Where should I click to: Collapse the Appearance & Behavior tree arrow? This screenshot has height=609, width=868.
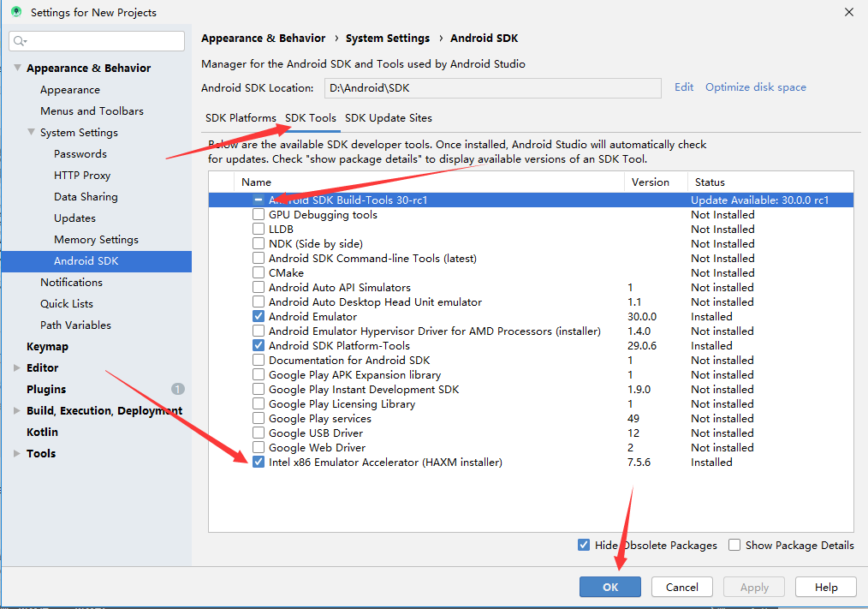[17, 68]
